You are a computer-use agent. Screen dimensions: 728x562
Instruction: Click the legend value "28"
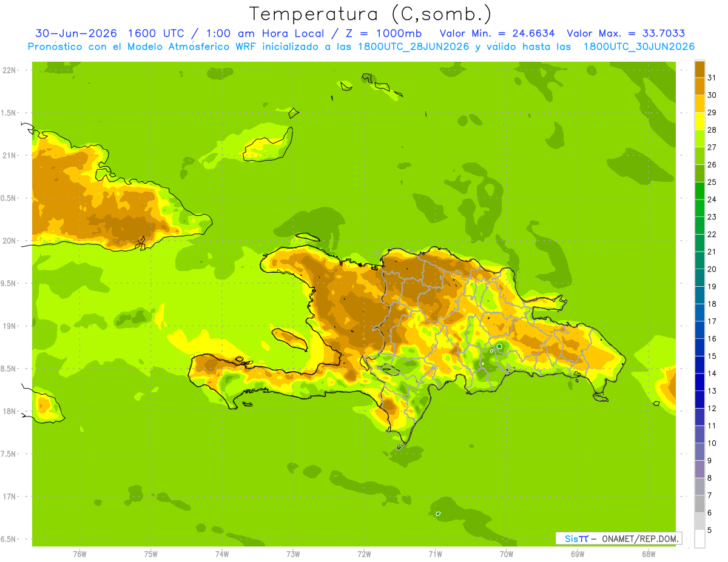[x=712, y=130]
